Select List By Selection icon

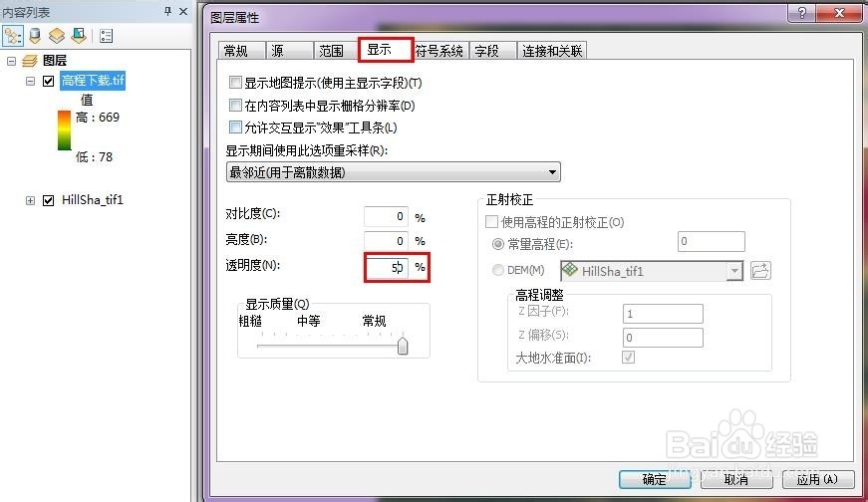(x=79, y=37)
